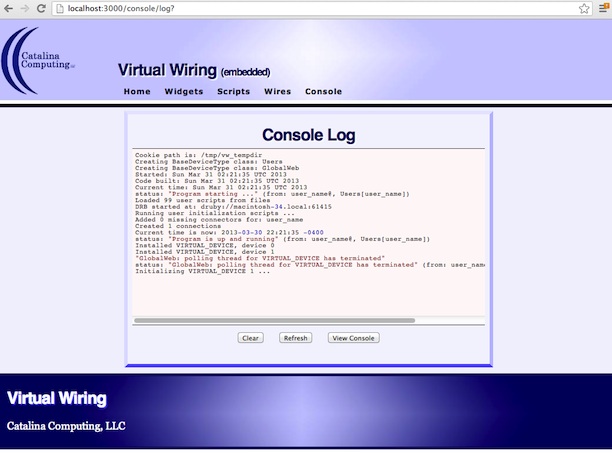Click the page icon in address bar

60,9
